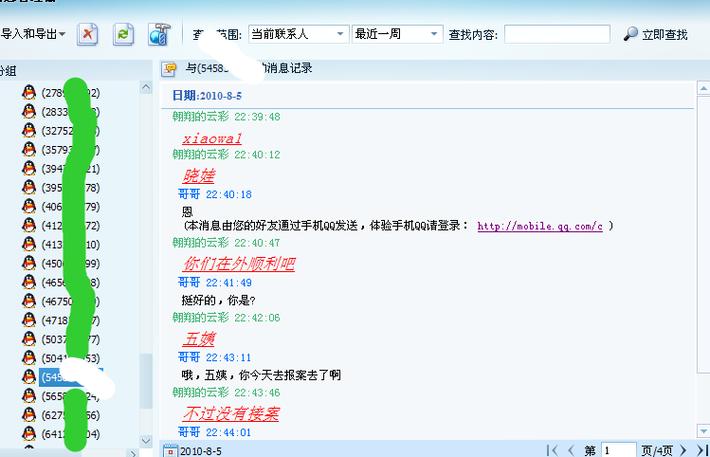Click the chat bubble icon beside 消息记录 header
710x457 pixels.
170,69
